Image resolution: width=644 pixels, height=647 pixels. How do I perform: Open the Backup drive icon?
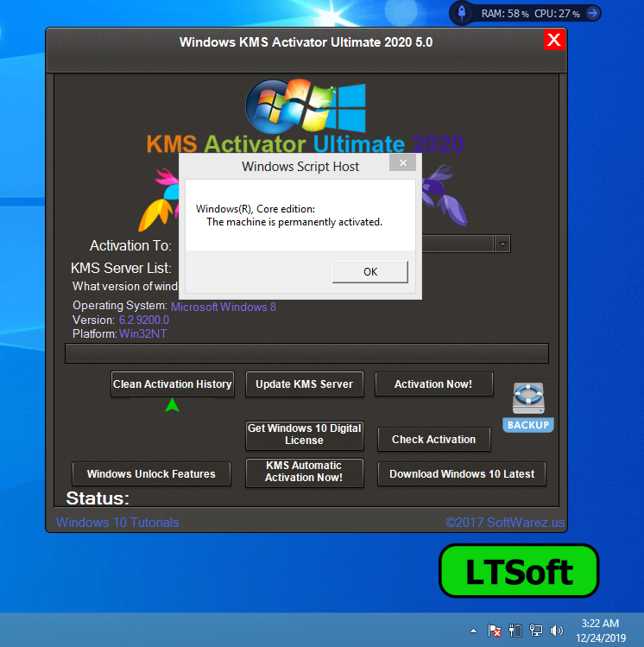(528, 407)
